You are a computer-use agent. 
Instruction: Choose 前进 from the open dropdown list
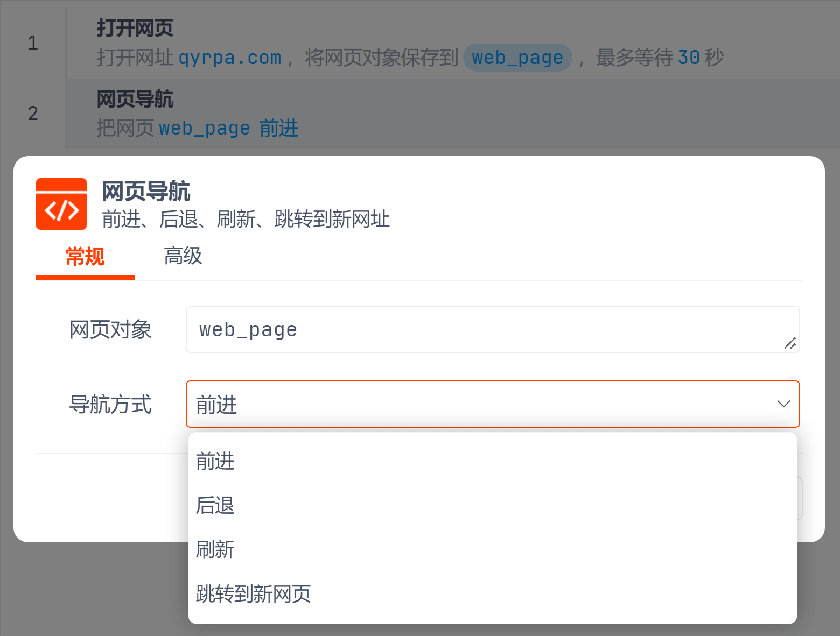pos(215,462)
